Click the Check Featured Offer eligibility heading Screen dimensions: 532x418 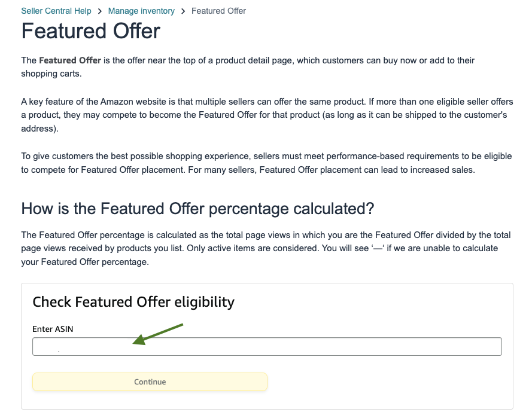click(133, 302)
